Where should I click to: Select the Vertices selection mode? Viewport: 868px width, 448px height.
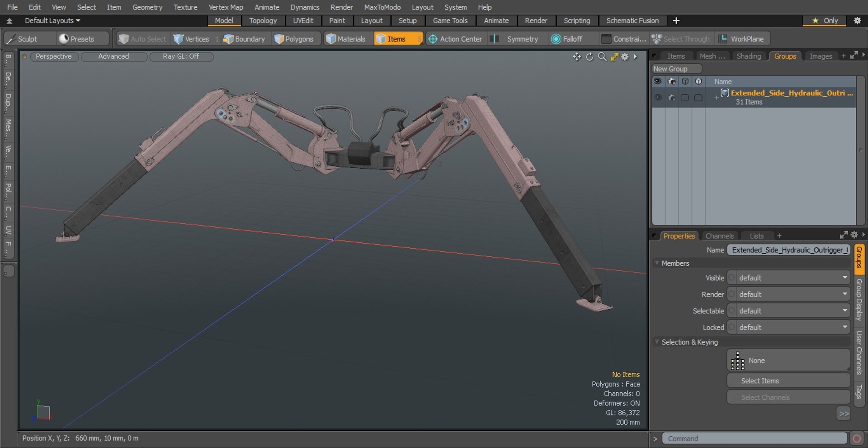(x=192, y=39)
